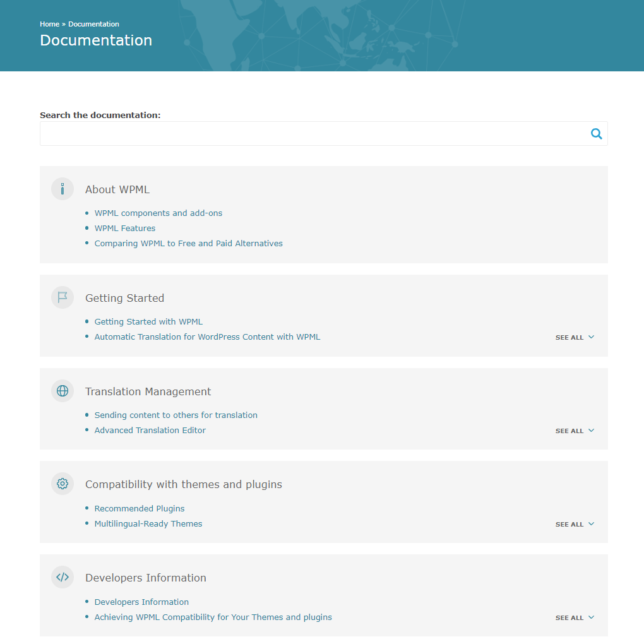This screenshot has height=644, width=644.
Task: Open Recommended Plugins link
Action: [x=140, y=508]
